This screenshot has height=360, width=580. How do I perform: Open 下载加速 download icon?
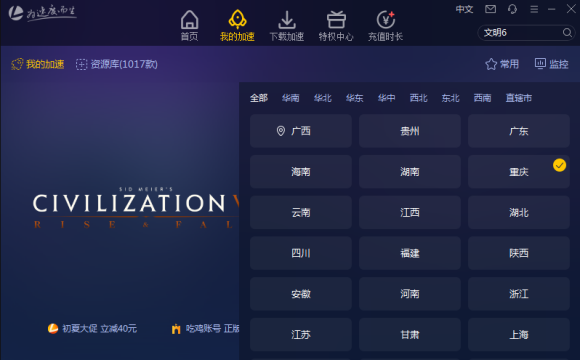click(287, 20)
